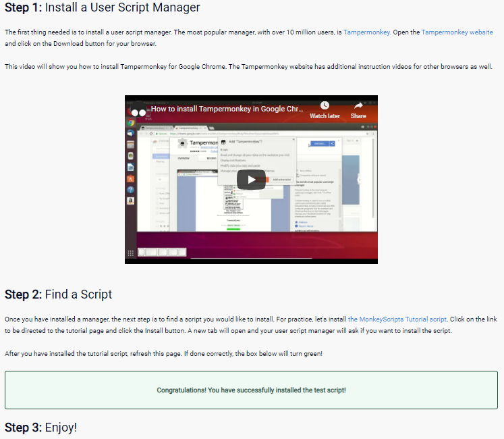Open the 'How to install Tampermonkey' video title
Viewport: 504px width, 439px height.
tap(227, 109)
